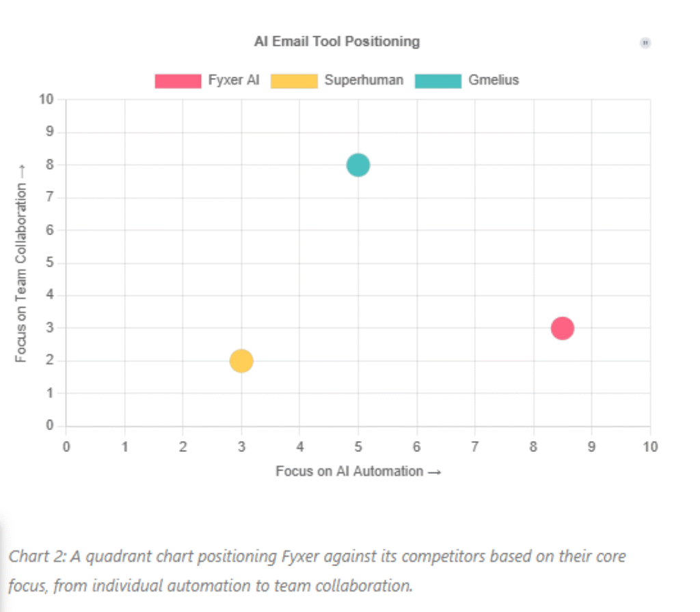Click the pink Fyxer AI legend swatch
Image resolution: width=700 pixels, height=612 pixels.
[x=178, y=81]
